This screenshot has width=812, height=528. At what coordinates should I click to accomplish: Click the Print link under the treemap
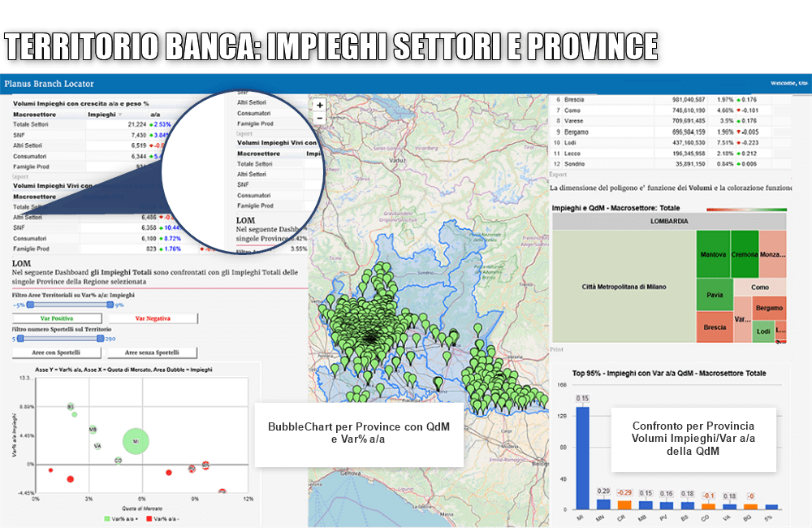point(556,349)
